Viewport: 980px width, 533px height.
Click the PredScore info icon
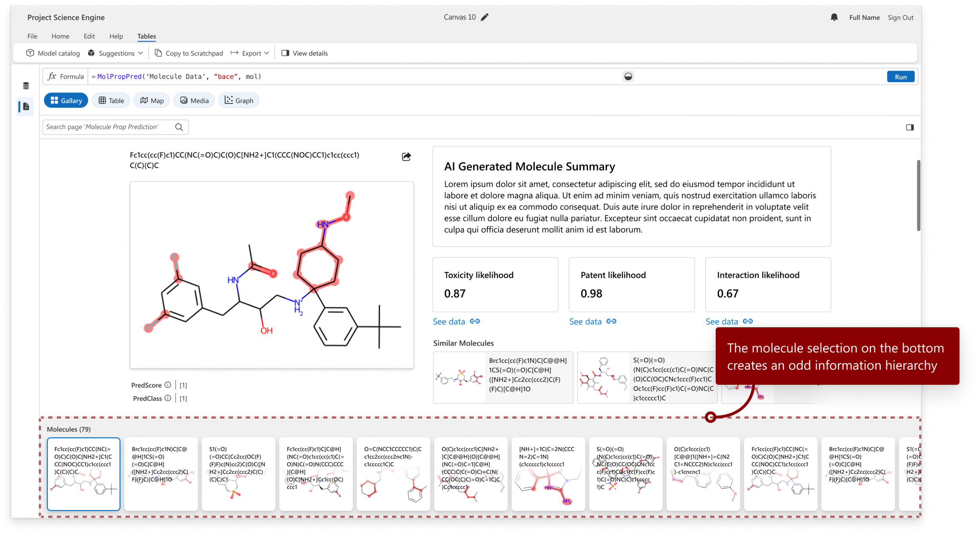[x=168, y=385]
